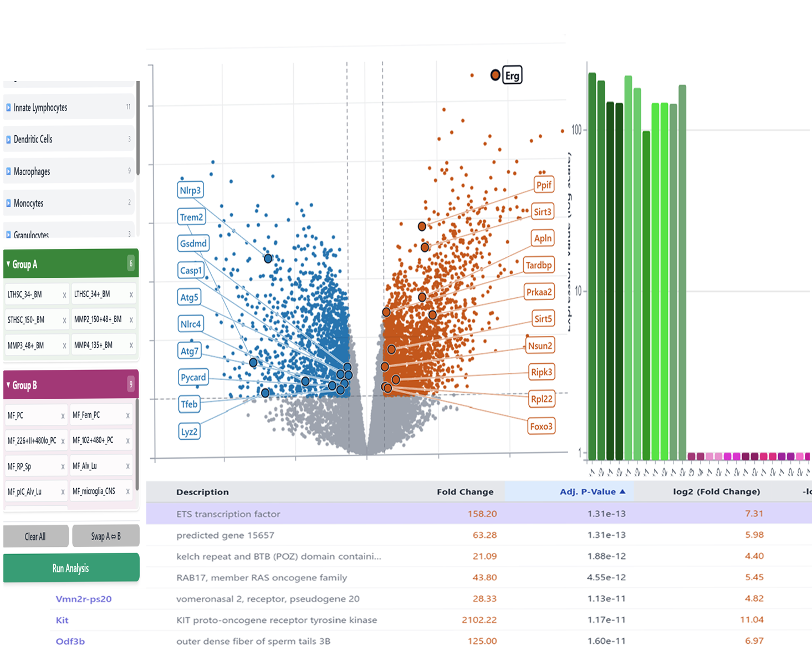Remove MF_microglia_CNS from Group B
812x650 pixels.
(127, 491)
